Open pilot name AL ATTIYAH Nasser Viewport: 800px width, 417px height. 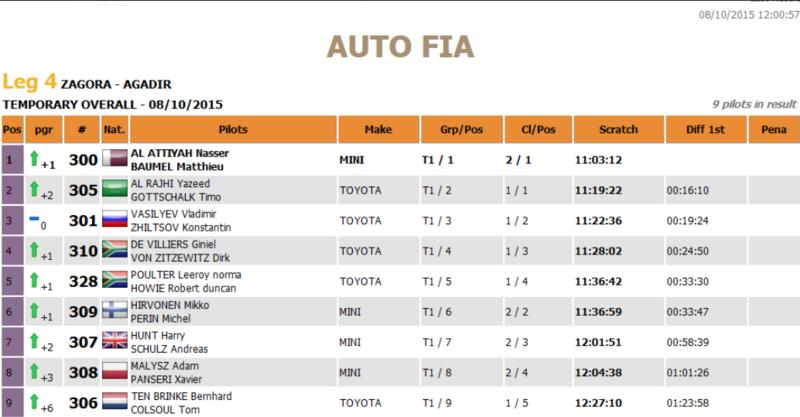[x=180, y=153]
